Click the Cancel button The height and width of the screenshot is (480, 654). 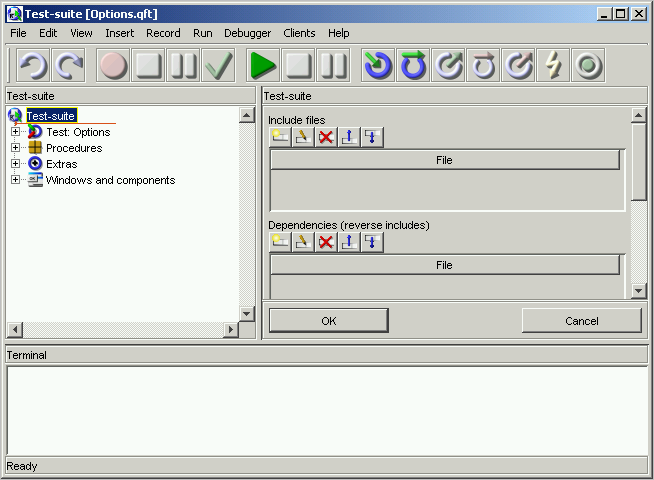pyautogui.click(x=581, y=321)
